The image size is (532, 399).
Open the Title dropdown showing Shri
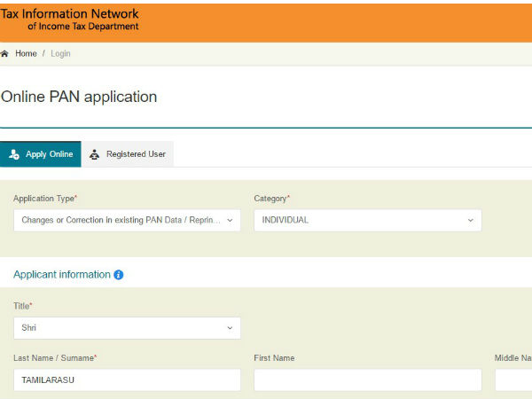coord(127,328)
